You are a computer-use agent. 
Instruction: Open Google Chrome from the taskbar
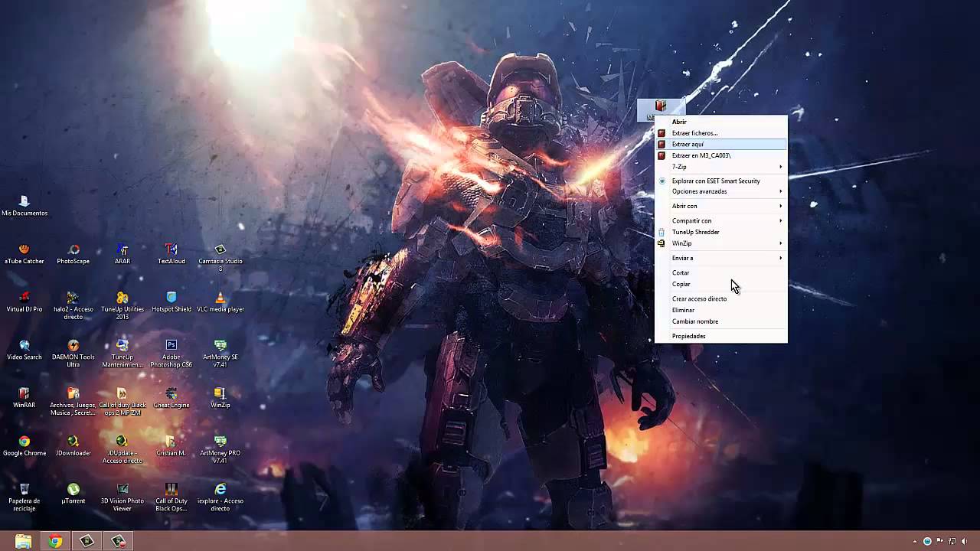pos(55,541)
